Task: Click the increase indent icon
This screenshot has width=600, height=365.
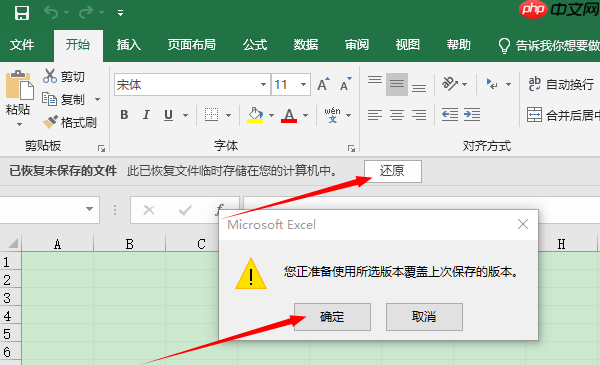Action: 472,115
